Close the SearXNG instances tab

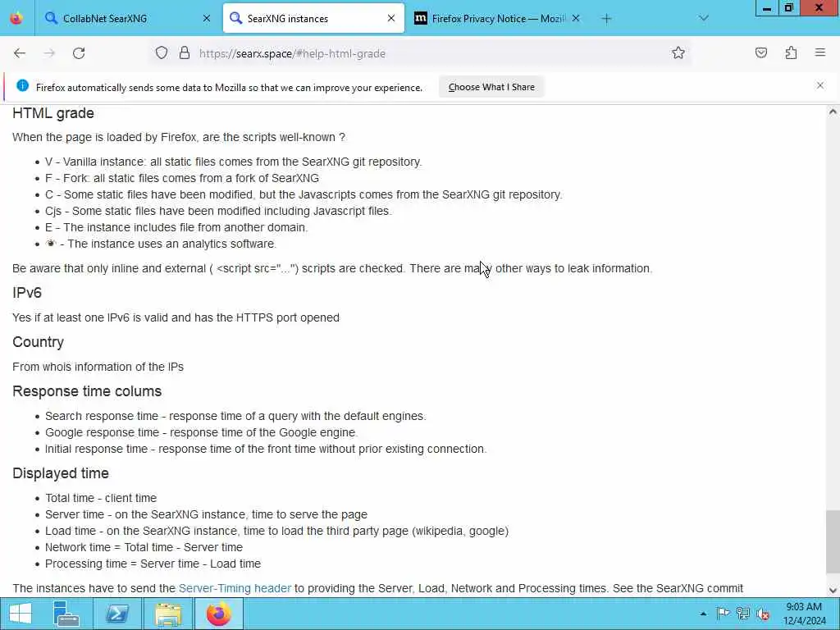pyautogui.click(x=391, y=18)
